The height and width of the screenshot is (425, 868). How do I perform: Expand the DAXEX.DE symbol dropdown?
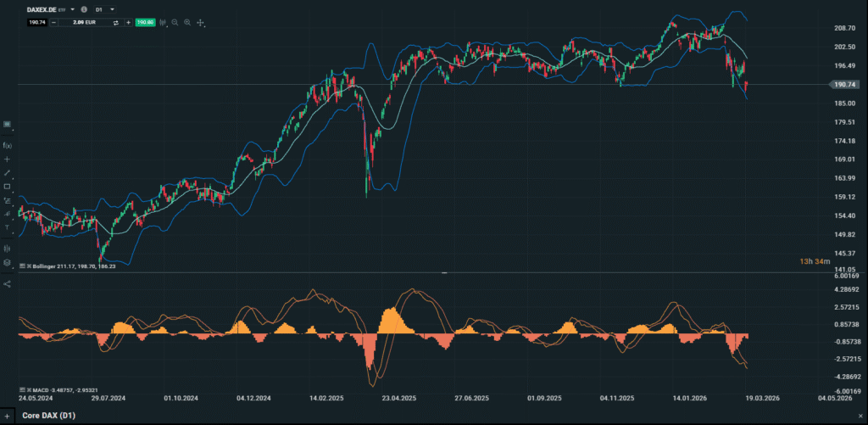coord(71,9)
